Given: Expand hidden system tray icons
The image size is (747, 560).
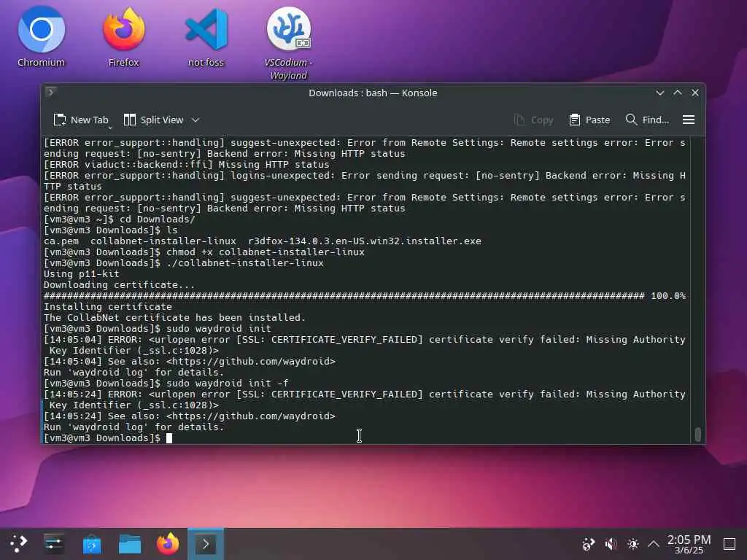Looking at the screenshot, I should point(654,544).
